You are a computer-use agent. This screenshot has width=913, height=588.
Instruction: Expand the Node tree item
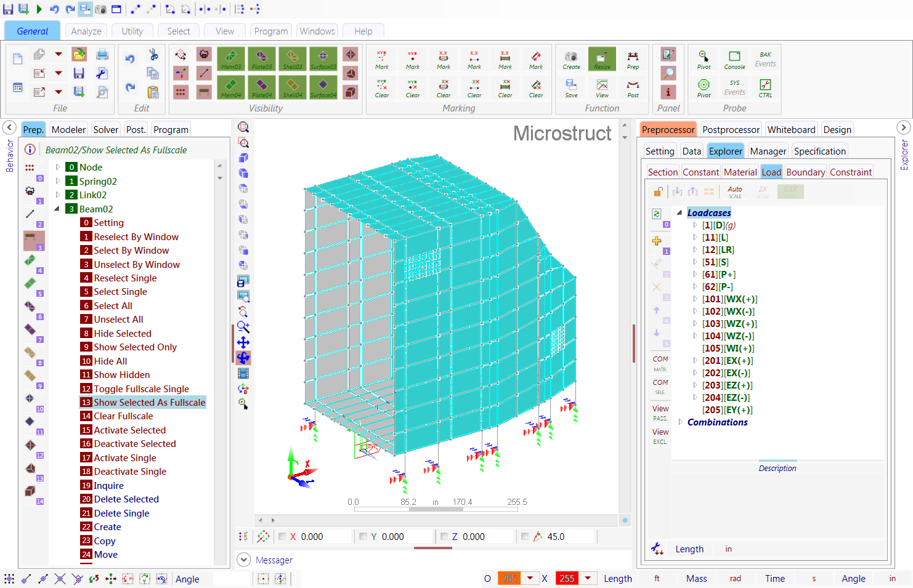coord(58,167)
